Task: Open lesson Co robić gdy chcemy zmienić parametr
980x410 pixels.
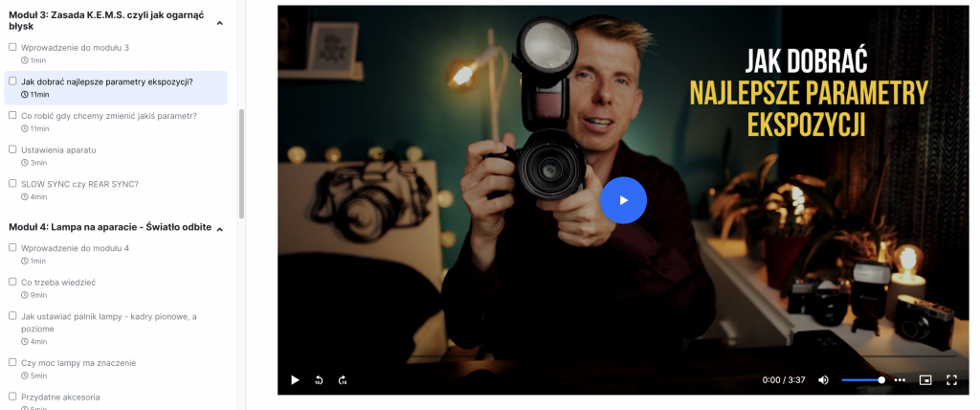Action: click(x=109, y=116)
